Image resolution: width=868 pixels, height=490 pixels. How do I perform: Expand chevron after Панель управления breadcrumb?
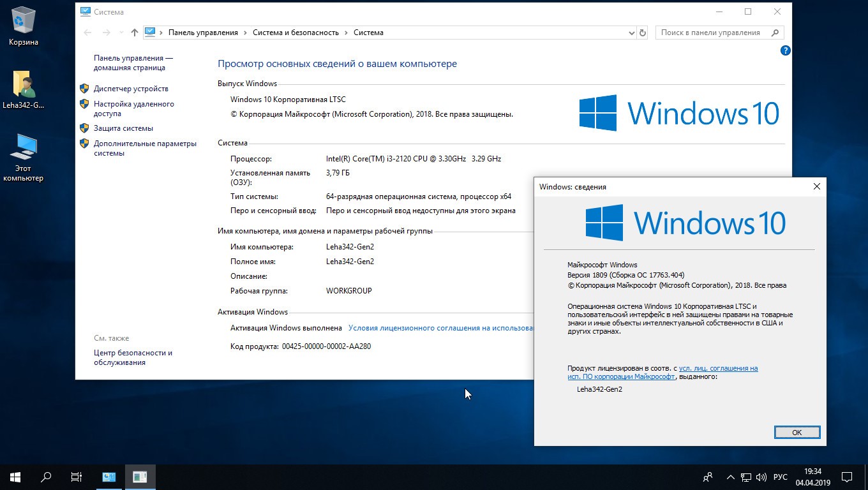[245, 33]
